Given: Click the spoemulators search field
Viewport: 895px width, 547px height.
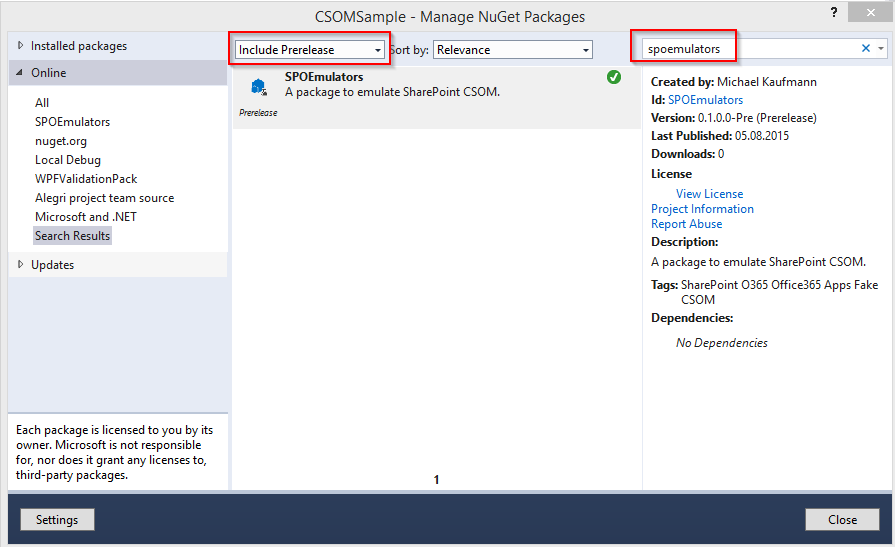Looking at the screenshot, I should tap(745, 49).
